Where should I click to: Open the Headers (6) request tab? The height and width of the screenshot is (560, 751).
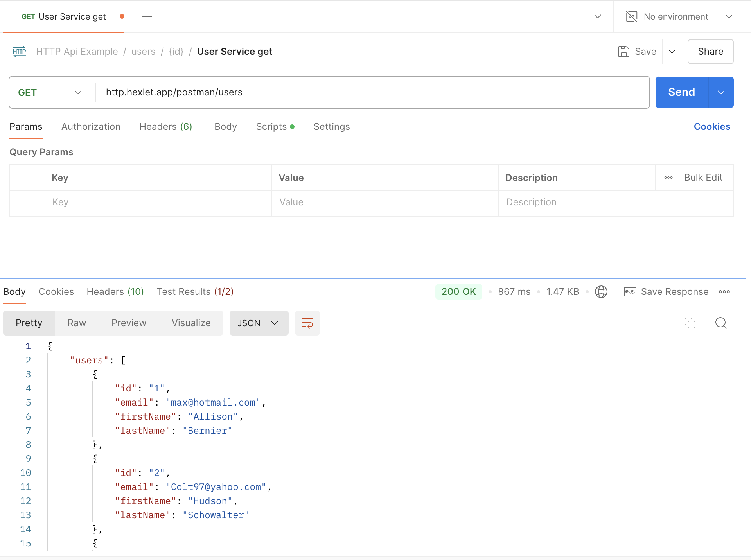point(165,127)
